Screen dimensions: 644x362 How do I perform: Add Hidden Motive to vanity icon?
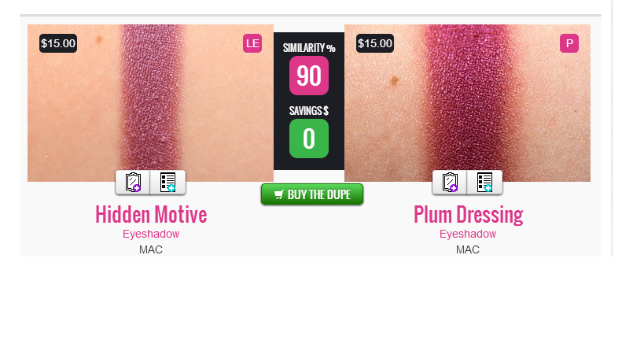(x=133, y=183)
